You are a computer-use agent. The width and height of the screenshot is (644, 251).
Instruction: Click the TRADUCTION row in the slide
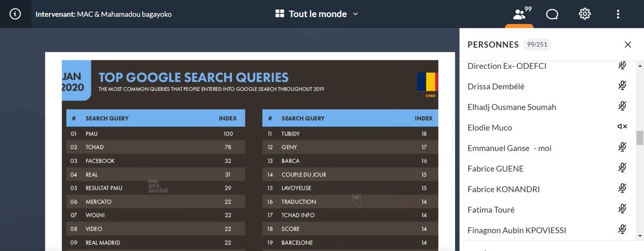[350, 202]
